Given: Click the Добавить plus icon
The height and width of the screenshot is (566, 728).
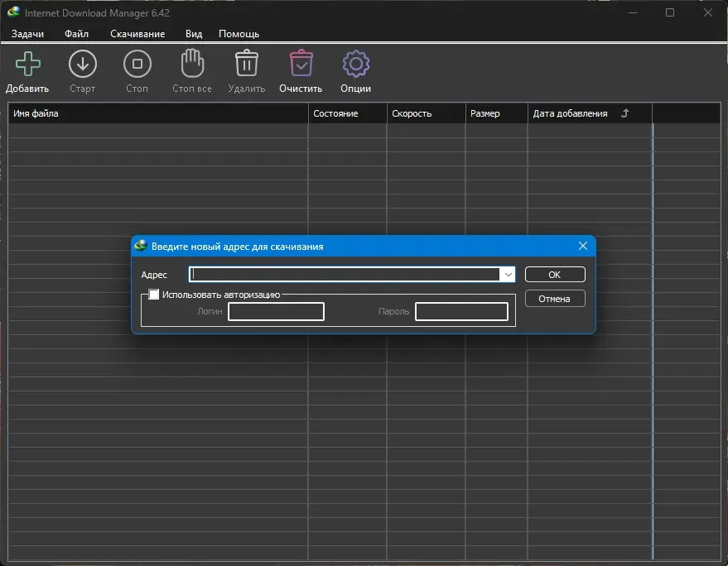Looking at the screenshot, I should (x=28, y=64).
